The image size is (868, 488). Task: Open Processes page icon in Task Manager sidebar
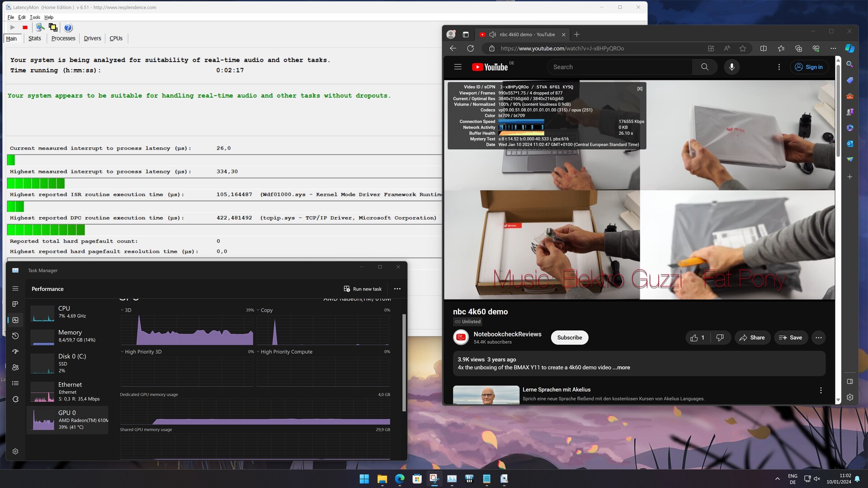click(15, 304)
